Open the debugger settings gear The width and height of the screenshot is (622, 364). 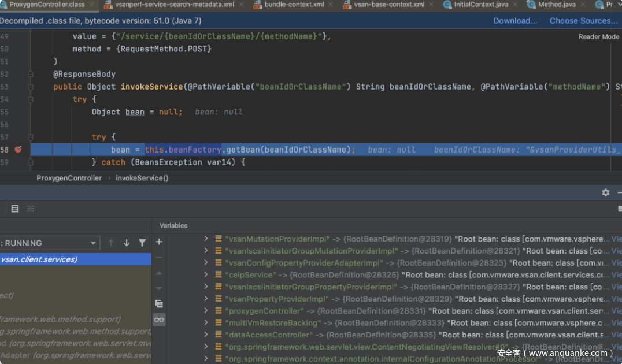tap(605, 192)
